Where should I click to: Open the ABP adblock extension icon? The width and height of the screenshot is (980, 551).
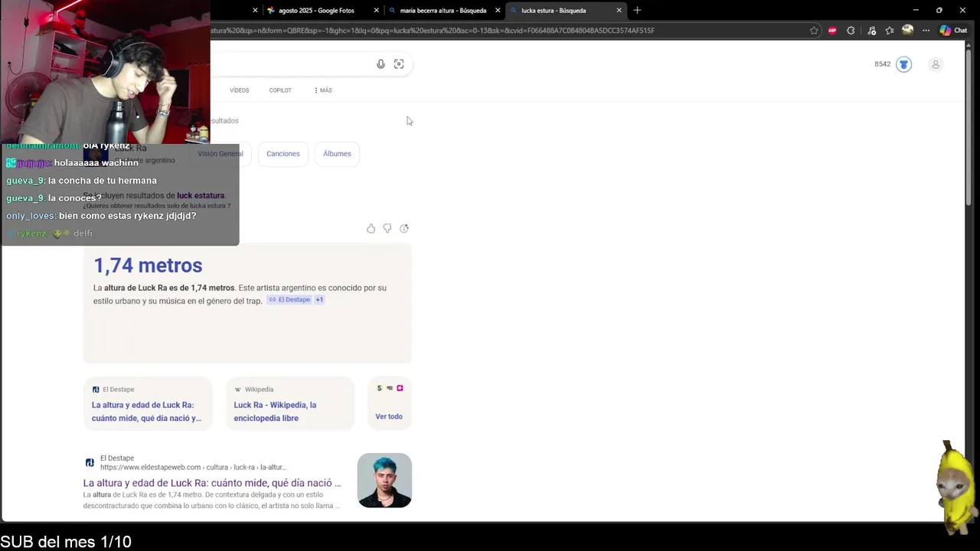[x=832, y=31]
